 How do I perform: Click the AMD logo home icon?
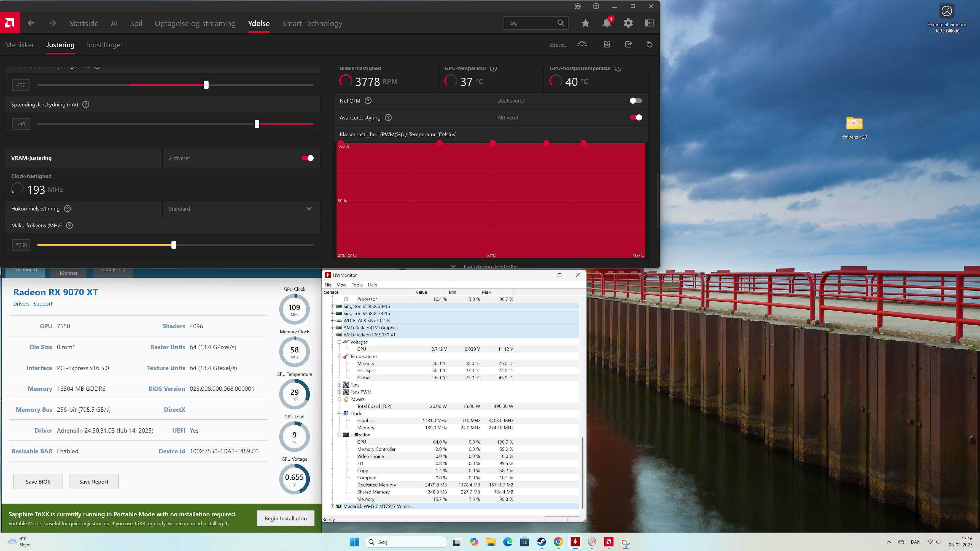10,23
